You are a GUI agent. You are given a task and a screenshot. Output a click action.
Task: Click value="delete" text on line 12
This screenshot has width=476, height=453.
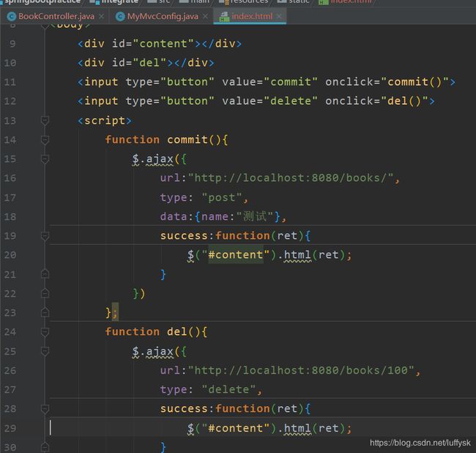tap(270, 101)
